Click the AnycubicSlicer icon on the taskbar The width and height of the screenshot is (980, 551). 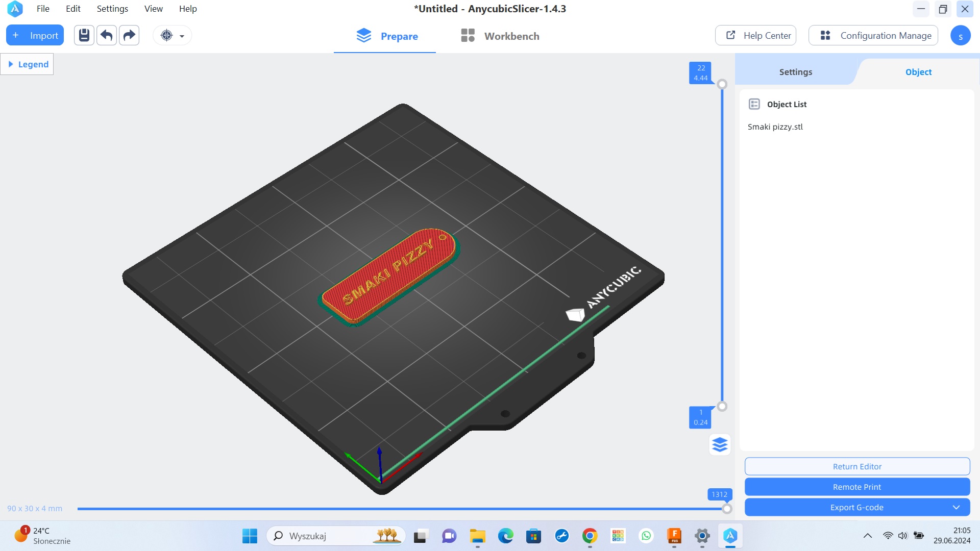point(731,536)
